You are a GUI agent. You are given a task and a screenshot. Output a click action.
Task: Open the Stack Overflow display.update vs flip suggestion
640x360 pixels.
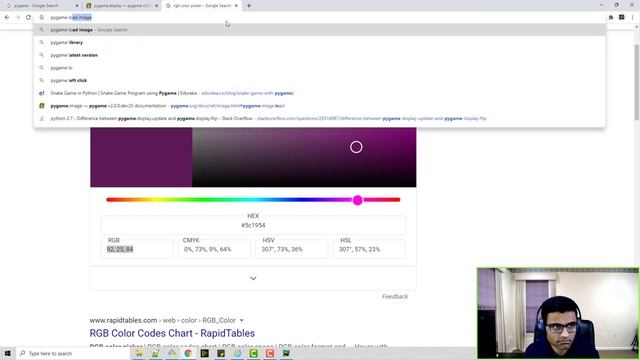pyautogui.click(x=320, y=118)
